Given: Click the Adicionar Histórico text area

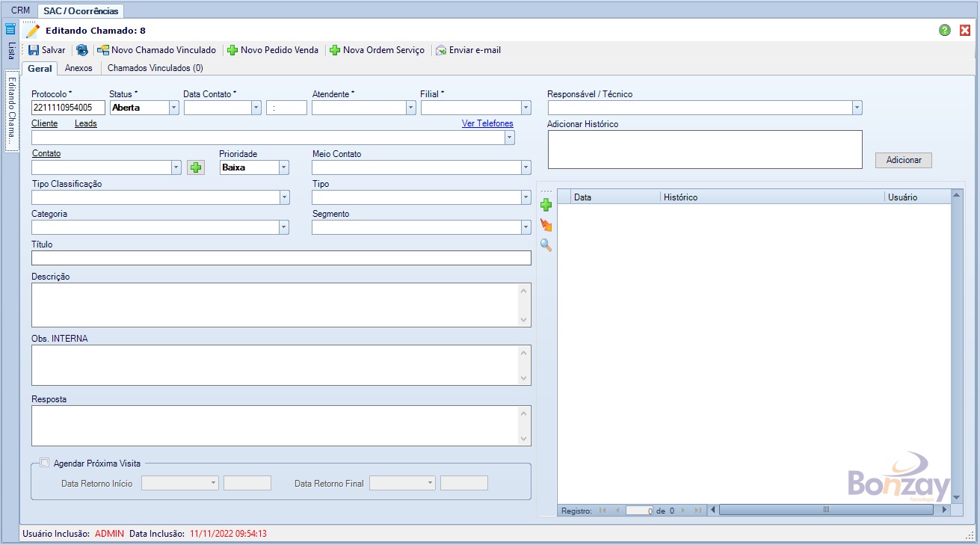Looking at the screenshot, I should [x=705, y=150].
